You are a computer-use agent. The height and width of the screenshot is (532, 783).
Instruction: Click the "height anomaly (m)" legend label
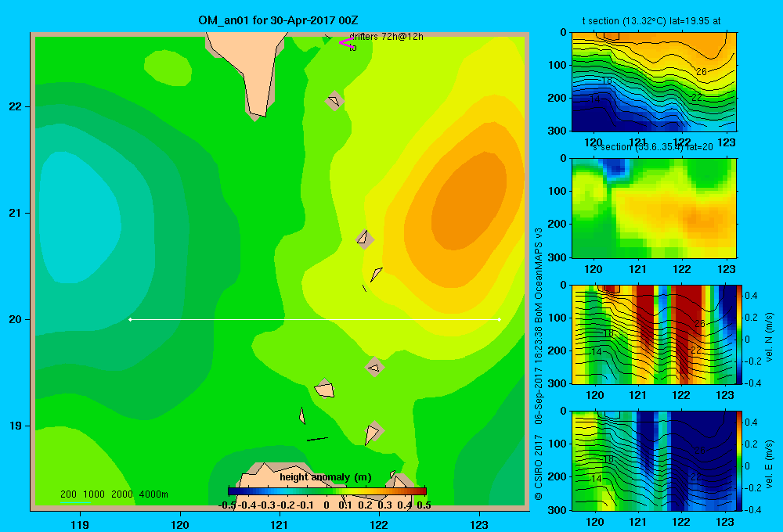pyautogui.click(x=326, y=477)
